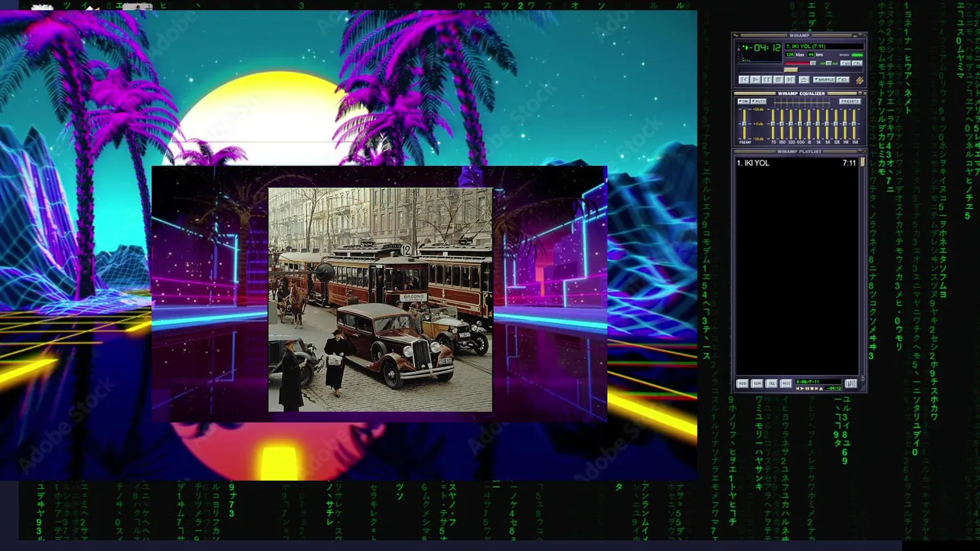Open a file with the eject button

(x=804, y=80)
